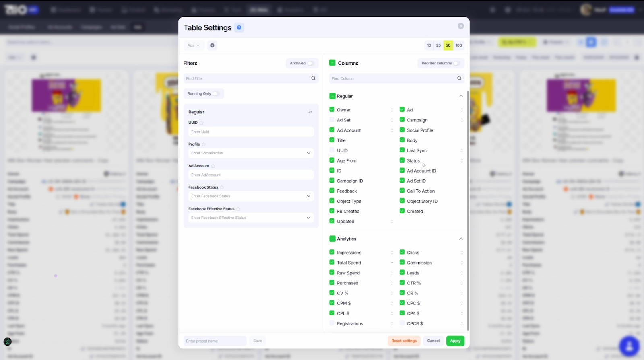Image resolution: width=644 pixels, height=360 pixels.
Task: Click the Enter preset name field
Action: [215, 341]
